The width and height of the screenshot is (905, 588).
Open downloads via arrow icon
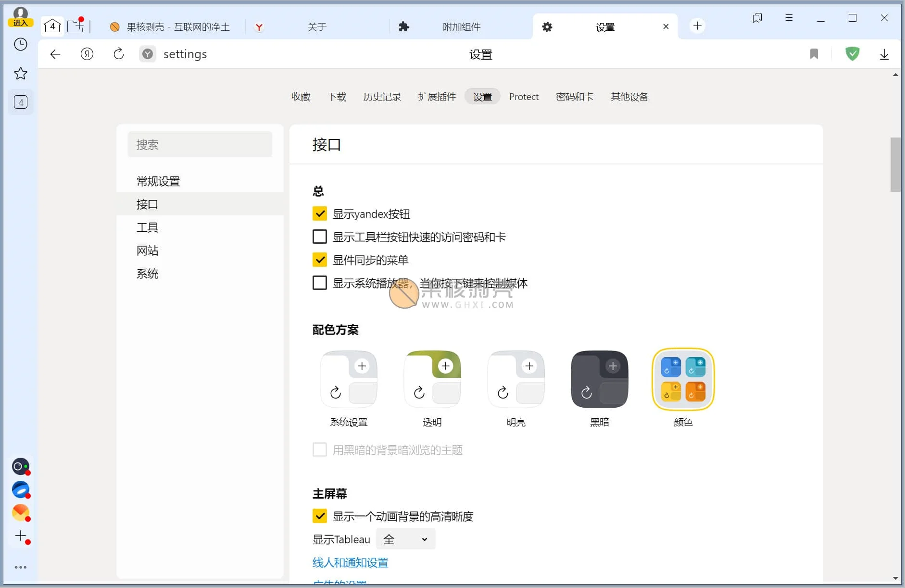point(884,54)
